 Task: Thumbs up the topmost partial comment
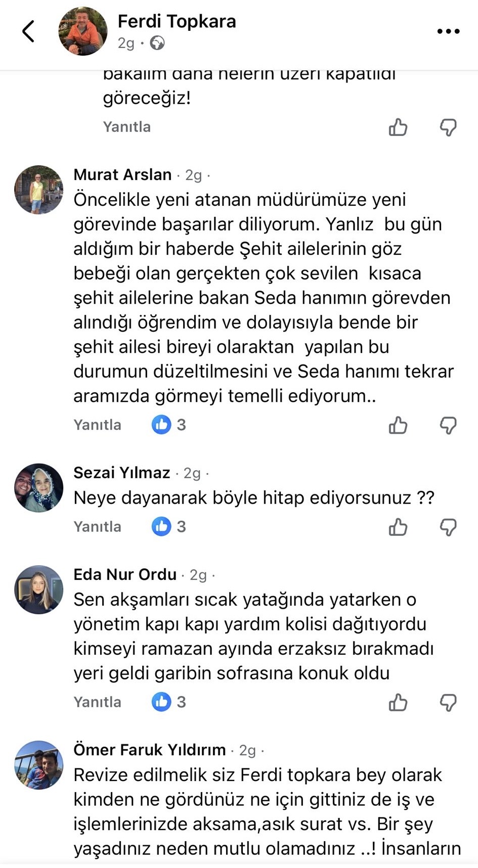point(398,127)
